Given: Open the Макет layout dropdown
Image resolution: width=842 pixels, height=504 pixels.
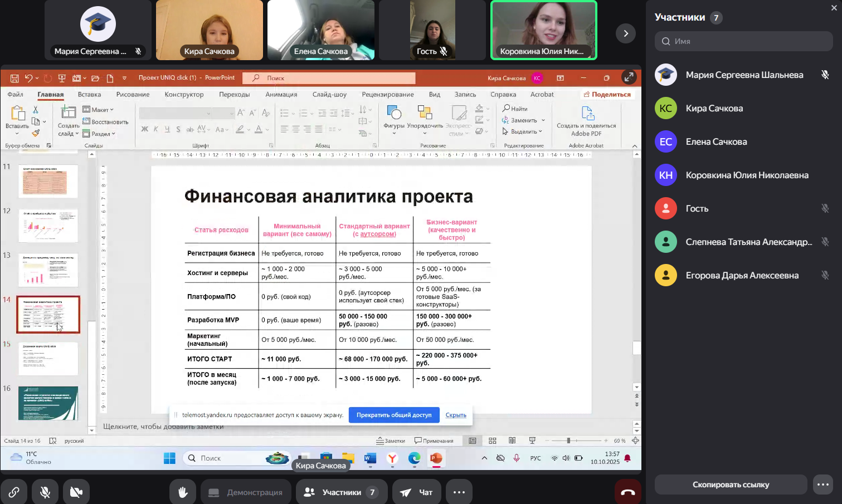Looking at the screenshot, I should 99,110.
